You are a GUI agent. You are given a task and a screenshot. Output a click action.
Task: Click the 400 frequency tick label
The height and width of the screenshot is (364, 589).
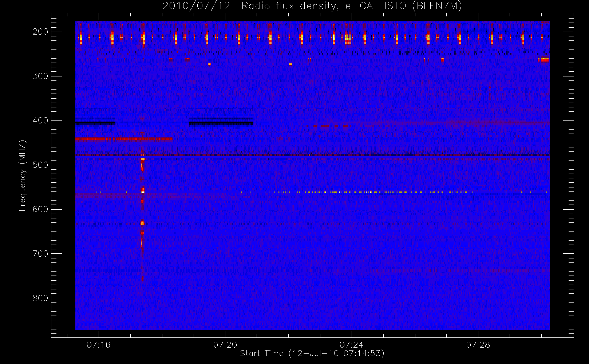click(40, 120)
